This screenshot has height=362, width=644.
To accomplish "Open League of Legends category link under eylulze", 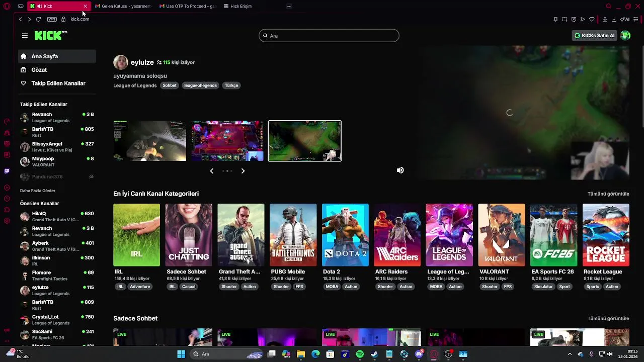I will click(x=135, y=85).
